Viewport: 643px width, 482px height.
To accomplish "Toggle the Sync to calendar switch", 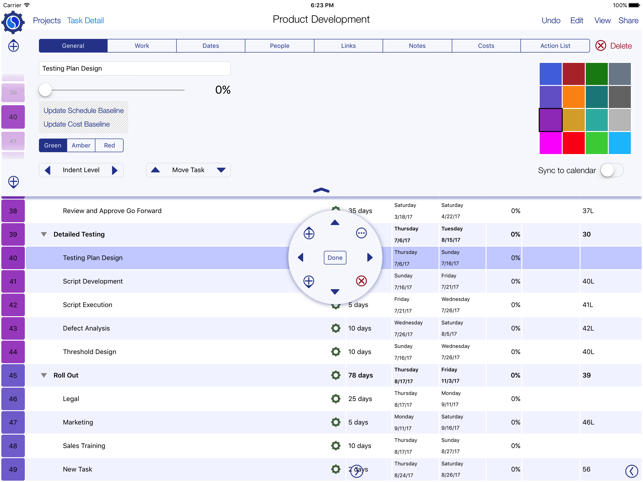I will coord(610,171).
